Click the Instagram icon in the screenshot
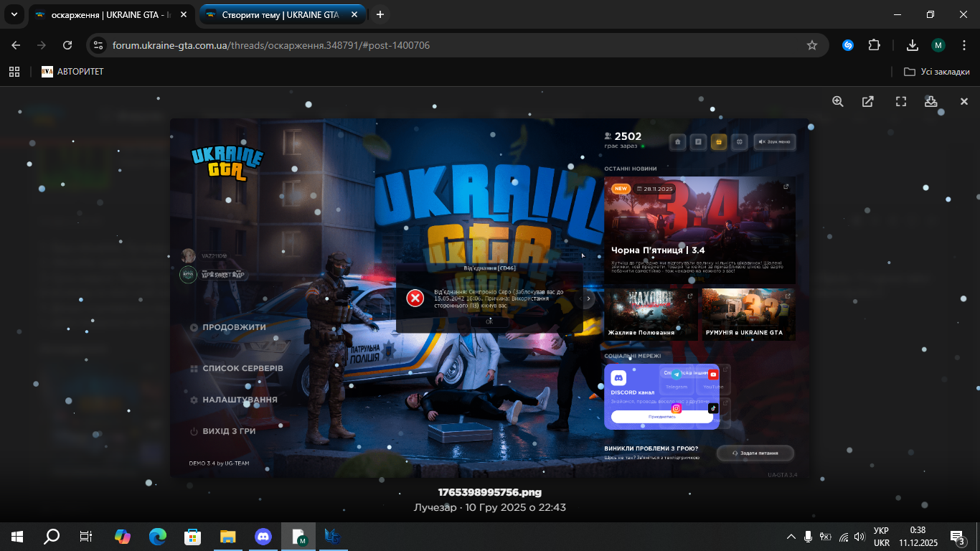The image size is (980, 551). 676,408
